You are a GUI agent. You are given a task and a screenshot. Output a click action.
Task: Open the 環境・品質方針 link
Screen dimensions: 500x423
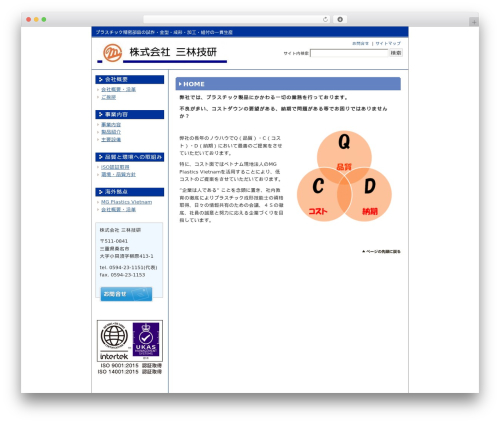tap(118, 174)
